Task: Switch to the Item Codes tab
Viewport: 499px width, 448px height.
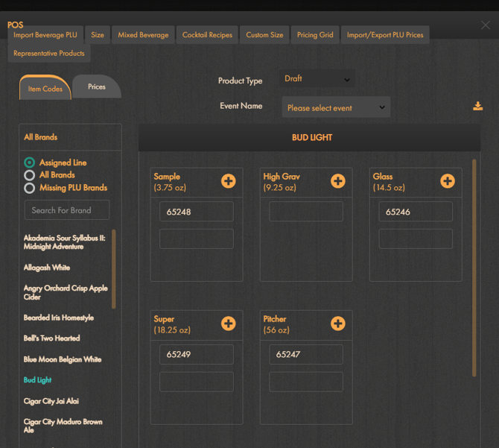Action: pos(45,88)
